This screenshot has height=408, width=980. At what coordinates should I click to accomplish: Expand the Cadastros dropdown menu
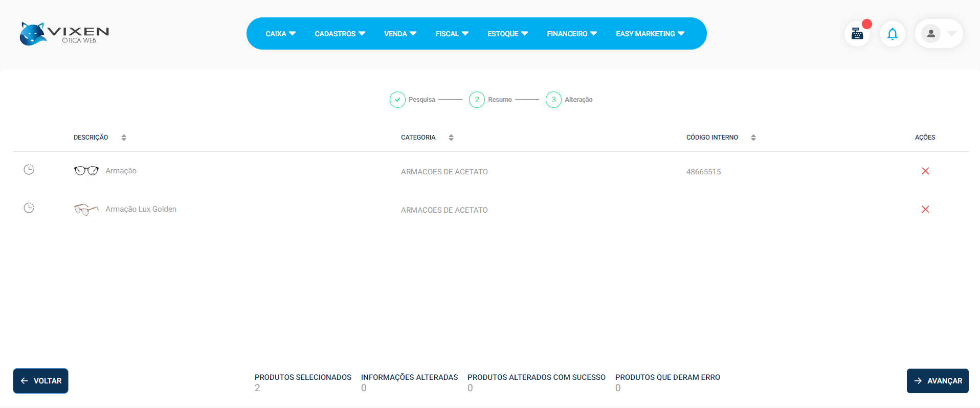pos(340,34)
